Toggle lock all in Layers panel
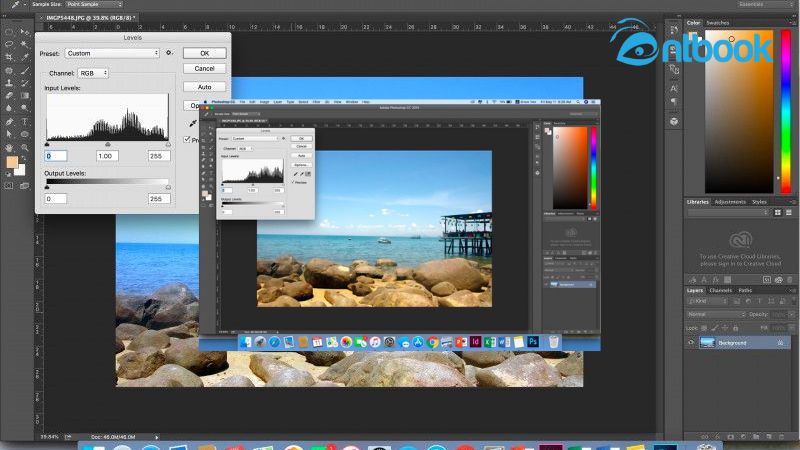 [x=736, y=328]
